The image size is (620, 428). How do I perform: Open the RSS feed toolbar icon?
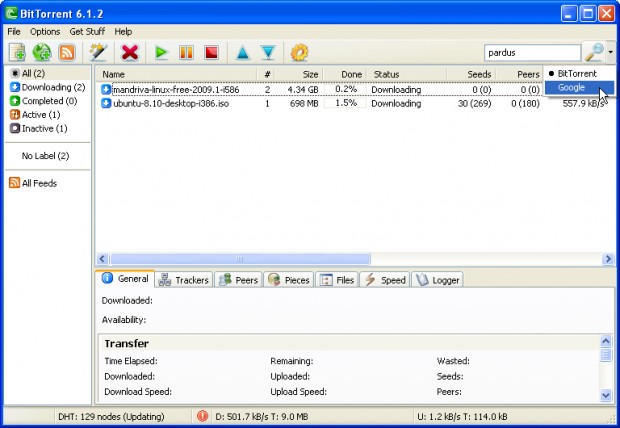click(x=66, y=52)
